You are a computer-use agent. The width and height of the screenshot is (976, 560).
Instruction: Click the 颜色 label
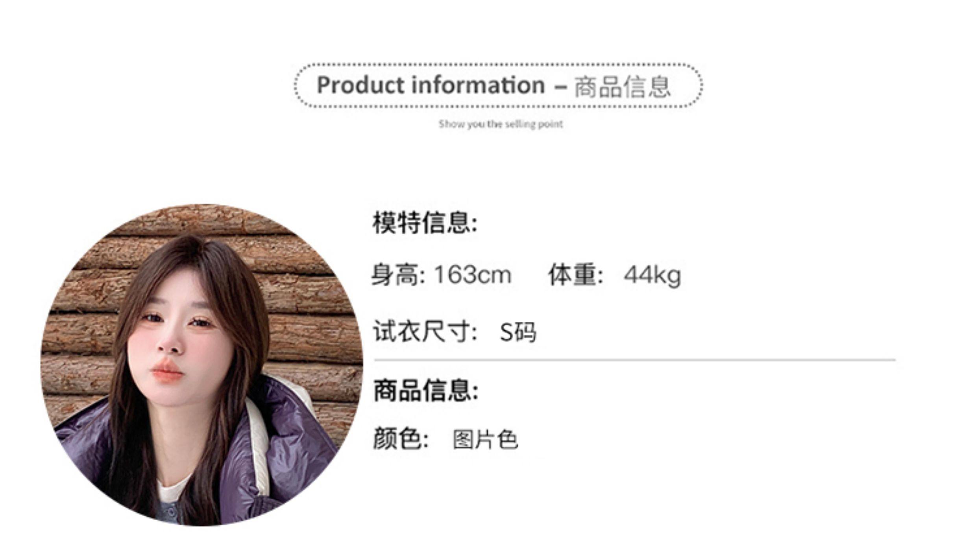400,438
